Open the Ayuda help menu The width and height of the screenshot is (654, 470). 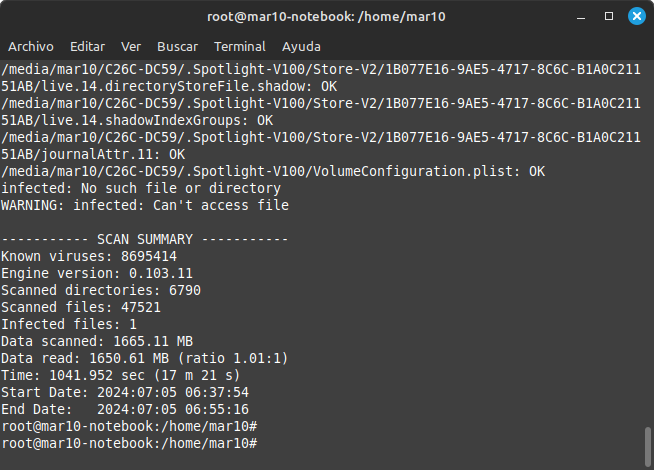[x=302, y=47]
